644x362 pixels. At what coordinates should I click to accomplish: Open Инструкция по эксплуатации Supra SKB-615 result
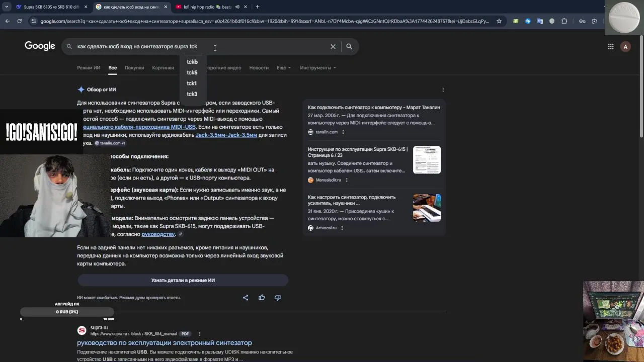(x=358, y=152)
